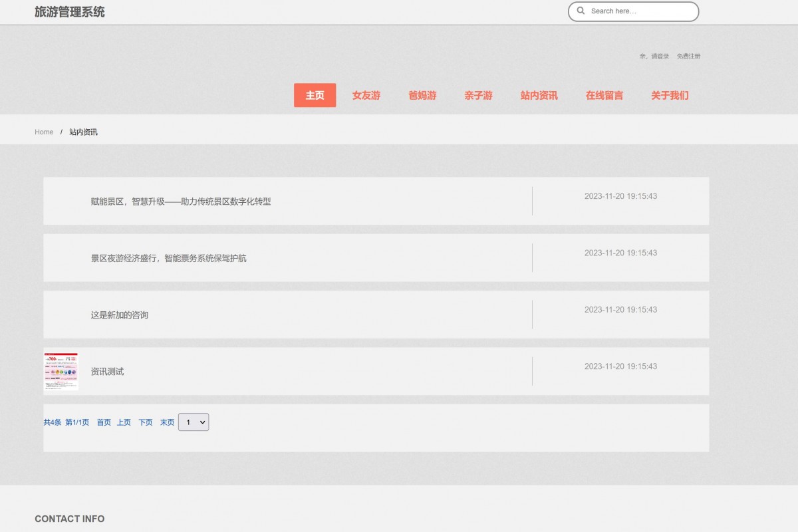Screen dimensions: 798x532
Task: Click the 免费注册 registration link
Action: 688,56
